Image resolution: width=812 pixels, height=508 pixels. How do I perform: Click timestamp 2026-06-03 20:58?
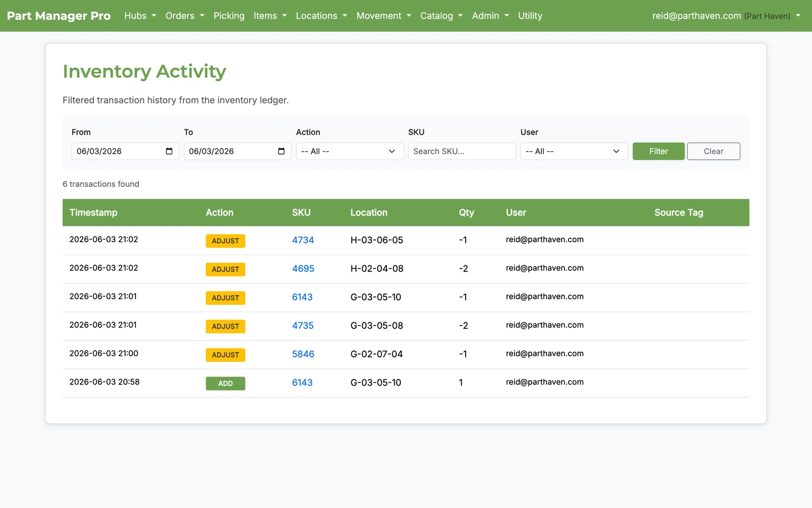[x=104, y=382]
